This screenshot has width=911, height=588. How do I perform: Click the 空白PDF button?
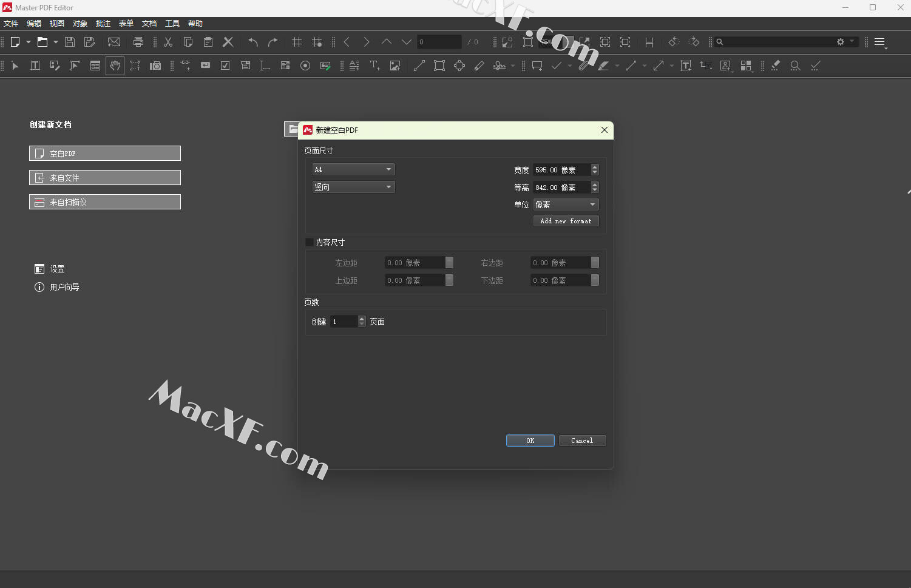pos(105,154)
